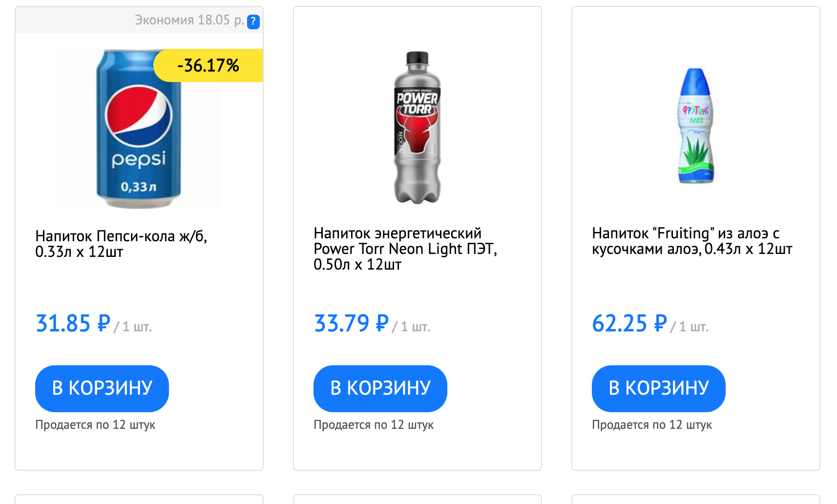Click the 62.25 ₽ price
The height and width of the screenshot is (504, 837).
pos(629,323)
